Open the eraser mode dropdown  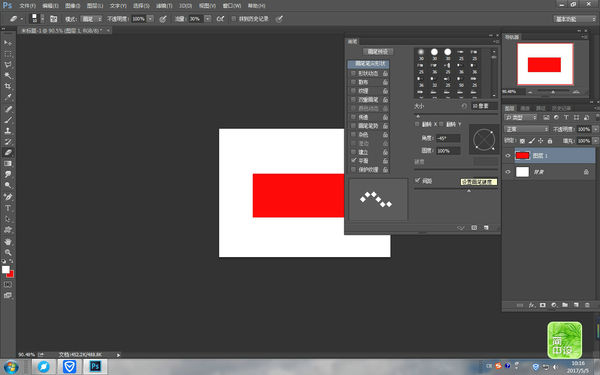point(91,19)
